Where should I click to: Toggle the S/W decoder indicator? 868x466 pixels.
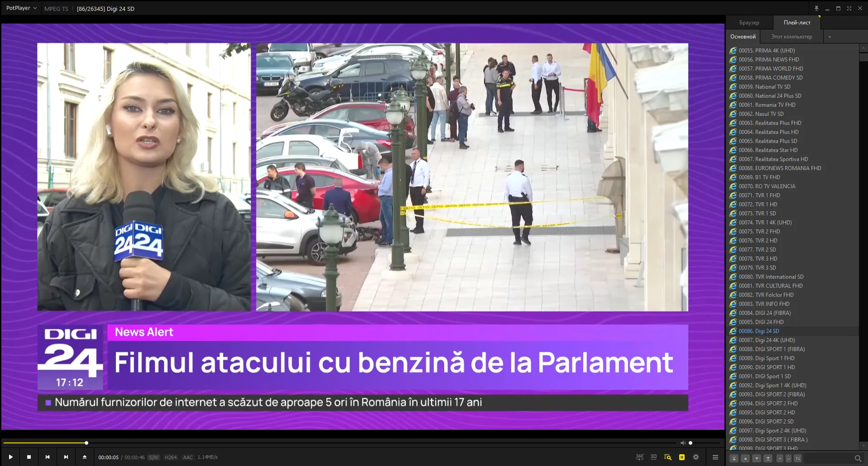click(x=154, y=457)
